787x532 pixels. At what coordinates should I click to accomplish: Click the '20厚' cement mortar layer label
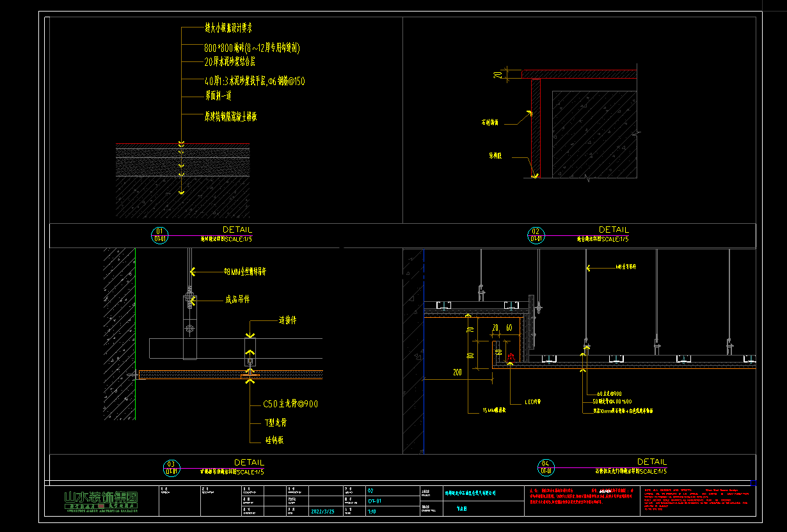230,62
